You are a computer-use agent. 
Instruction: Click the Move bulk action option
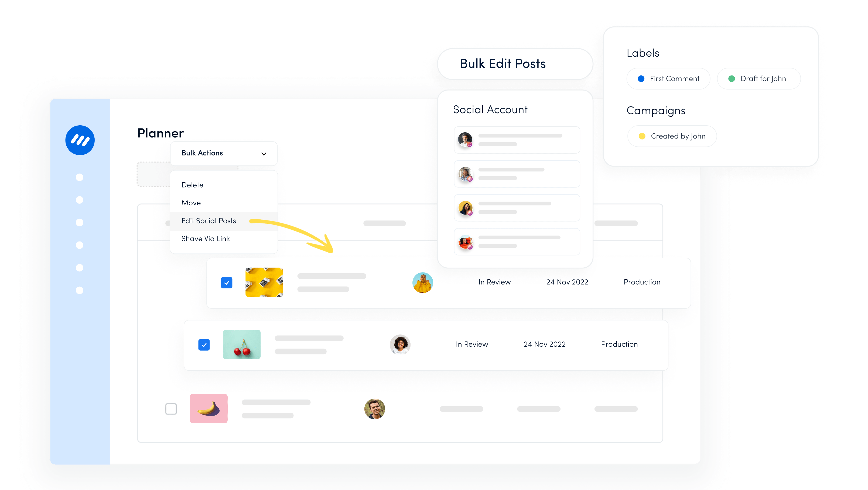tap(191, 202)
